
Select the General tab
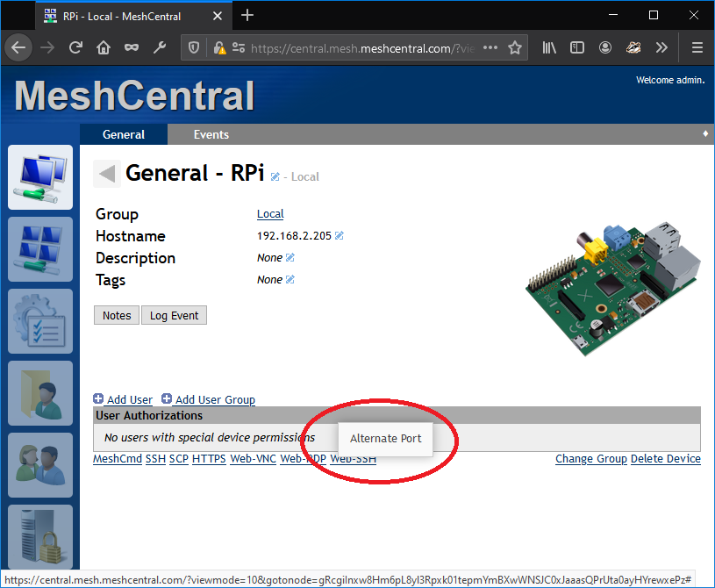123,134
